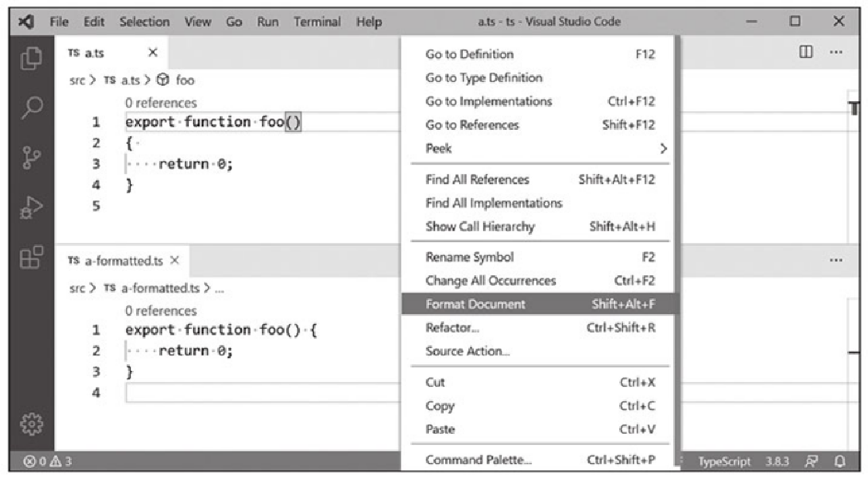This screenshot has width=868, height=478.
Task: Click the foo breadcrumb in the top editor
Action: [x=185, y=80]
